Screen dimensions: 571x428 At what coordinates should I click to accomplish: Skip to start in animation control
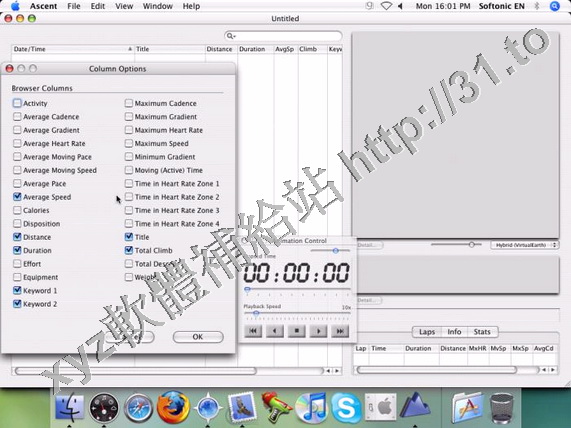coord(253,331)
